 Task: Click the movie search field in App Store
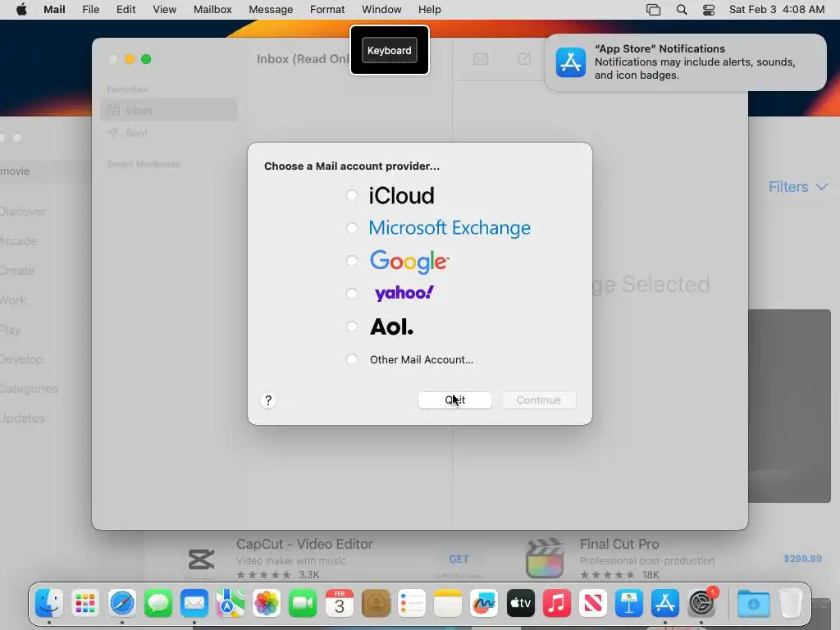45,171
